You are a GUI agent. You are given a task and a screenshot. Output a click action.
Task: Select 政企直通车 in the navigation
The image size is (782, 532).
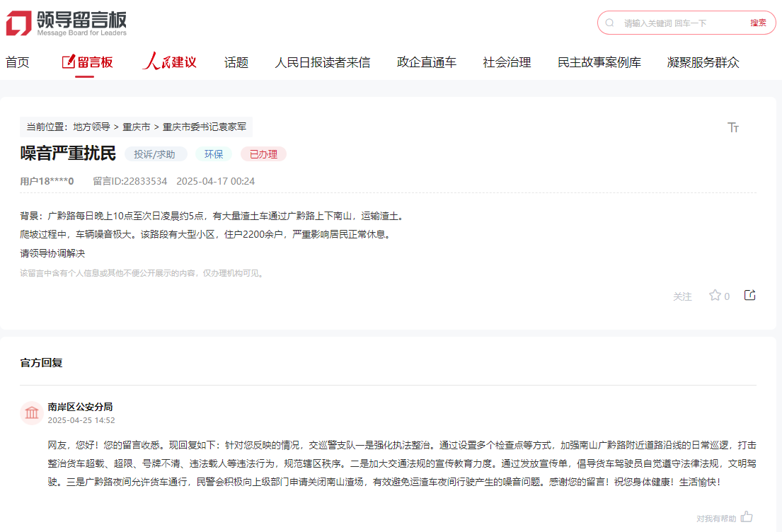426,62
